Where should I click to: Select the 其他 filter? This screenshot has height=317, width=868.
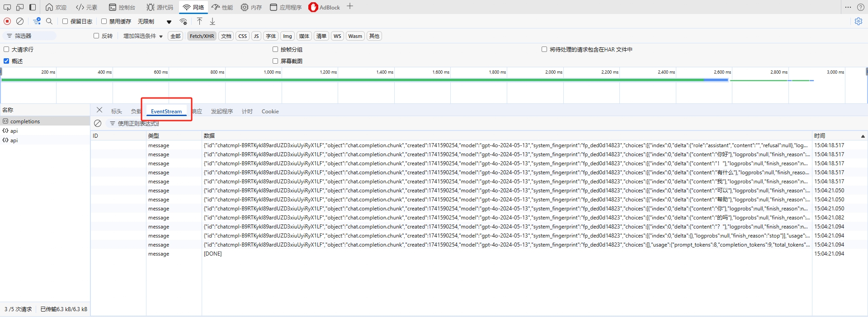(374, 36)
